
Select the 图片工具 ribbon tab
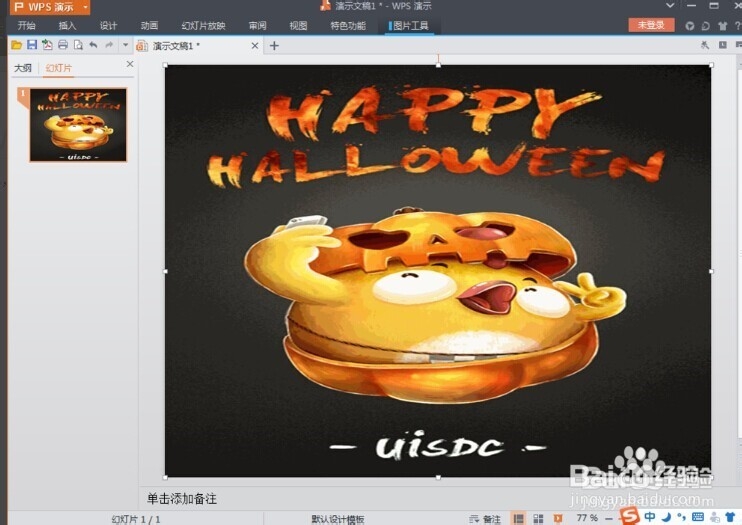point(410,26)
